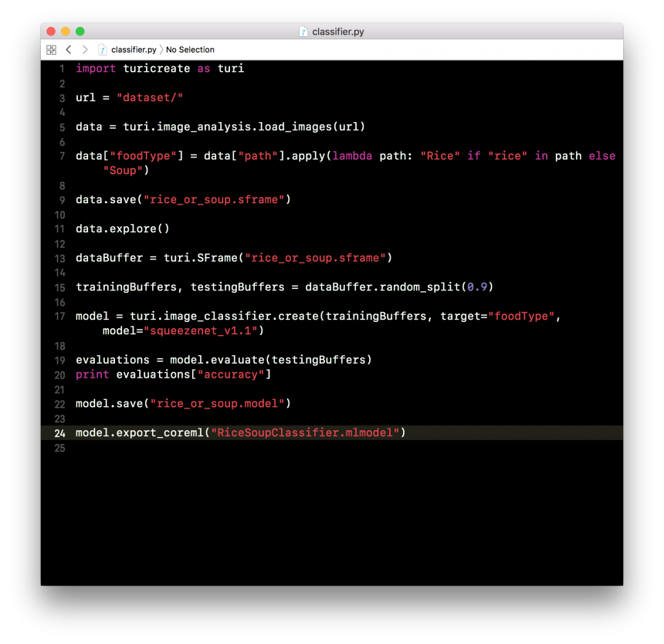
Task: Open the classifier.py breadcrumb dropdown
Action: pos(133,49)
